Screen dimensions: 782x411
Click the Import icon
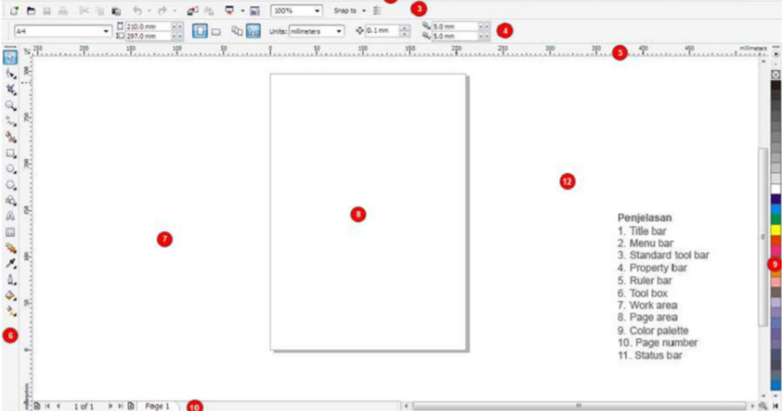[x=193, y=10]
